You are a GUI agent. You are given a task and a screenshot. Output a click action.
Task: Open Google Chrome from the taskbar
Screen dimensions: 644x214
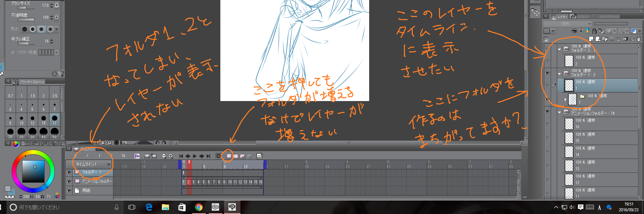pyautogui.click(x=199, y=207)
